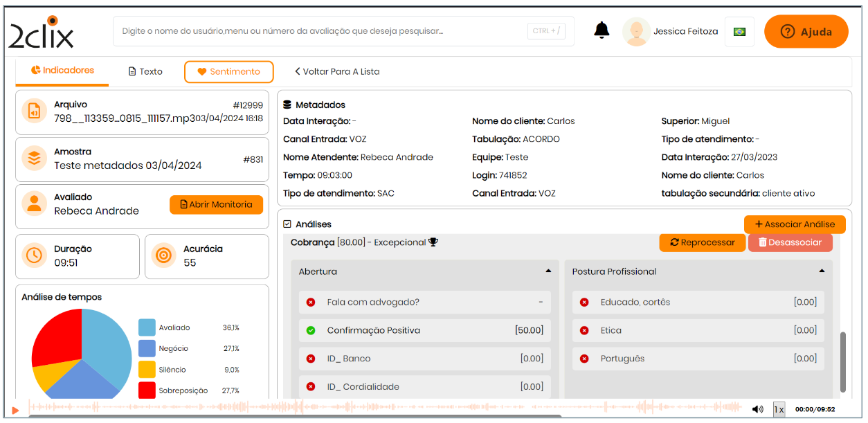Toggle the Fala com advogado status
The height and width of the screenshot is (423, 868).
pos(311,302)
